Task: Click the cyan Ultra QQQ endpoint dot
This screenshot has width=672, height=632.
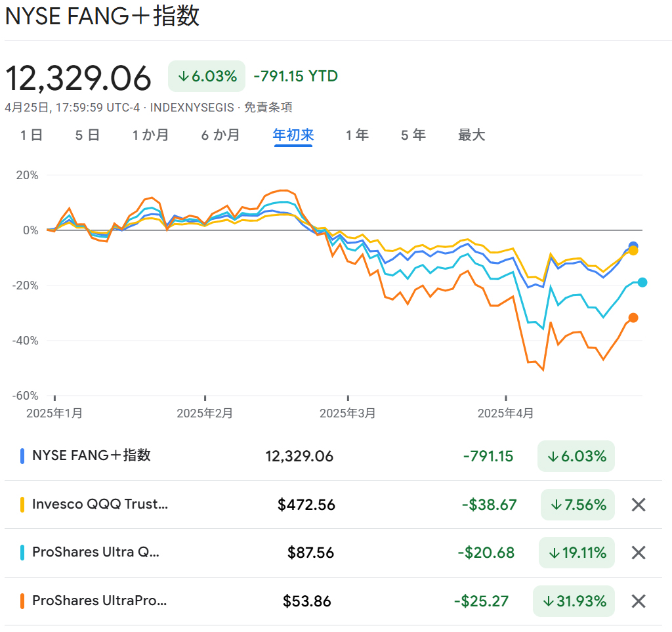Action: coord(642,282)
